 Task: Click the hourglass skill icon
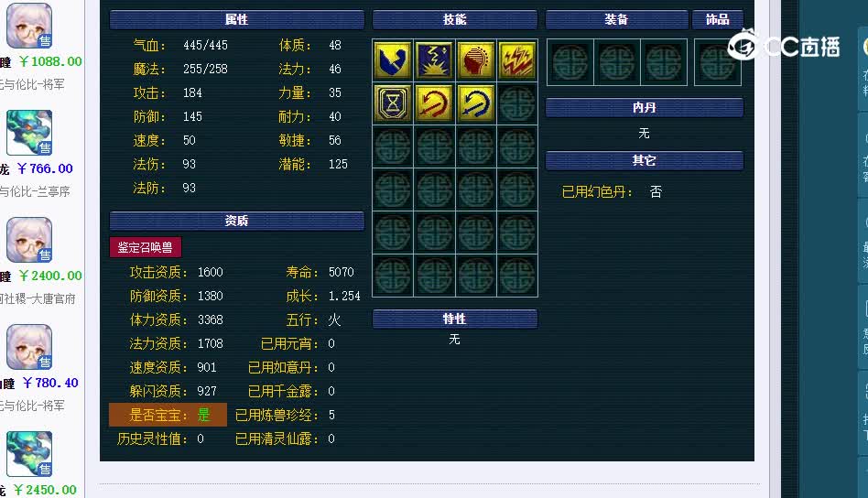click(x=393, y=103)
